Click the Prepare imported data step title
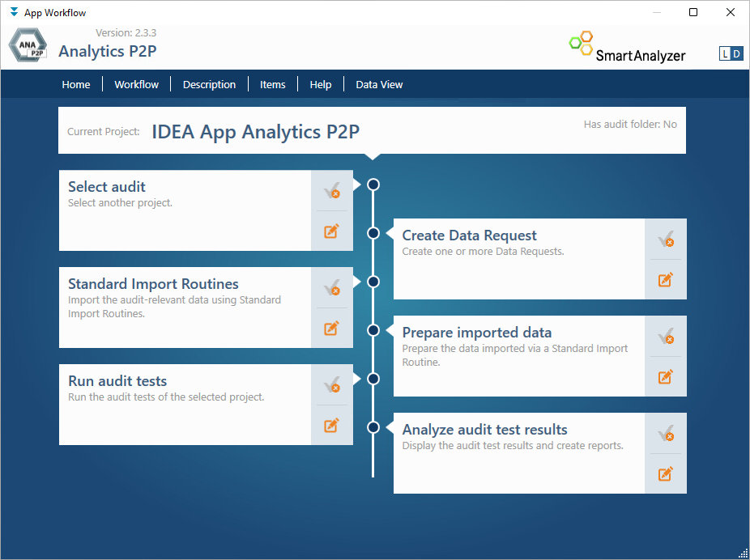750x560 pixels. 477,333
